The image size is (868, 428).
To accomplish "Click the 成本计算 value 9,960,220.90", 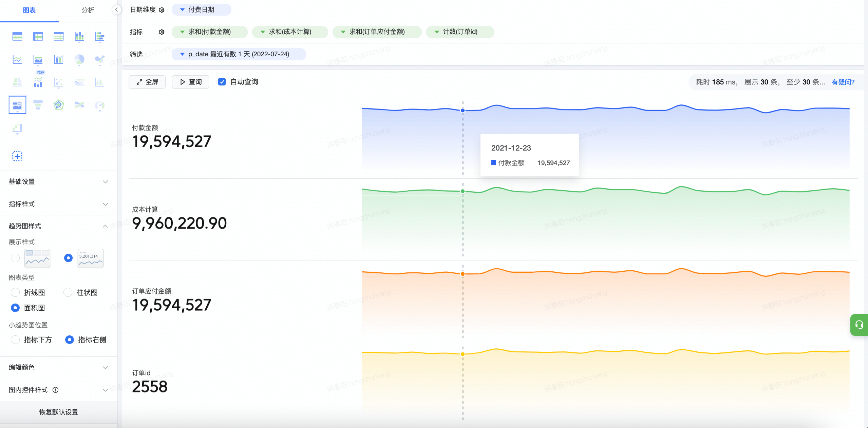I will click(179, 223).
